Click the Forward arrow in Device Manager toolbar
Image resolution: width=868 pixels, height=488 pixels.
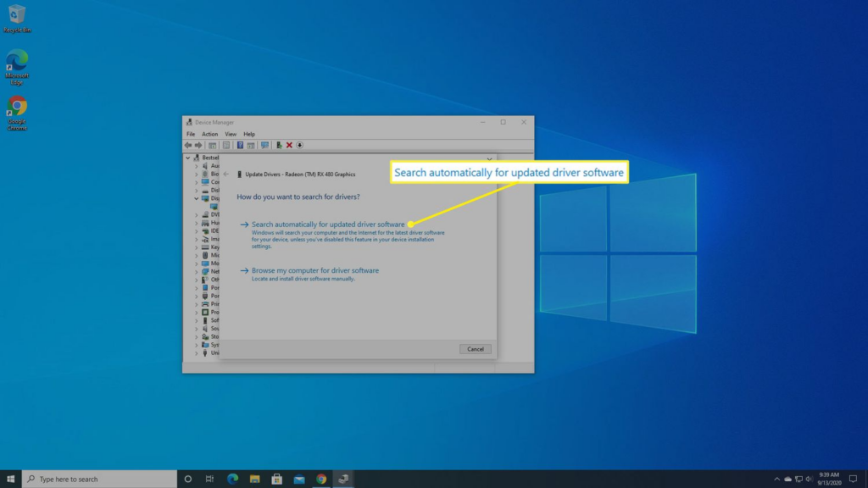coord(198,145)
